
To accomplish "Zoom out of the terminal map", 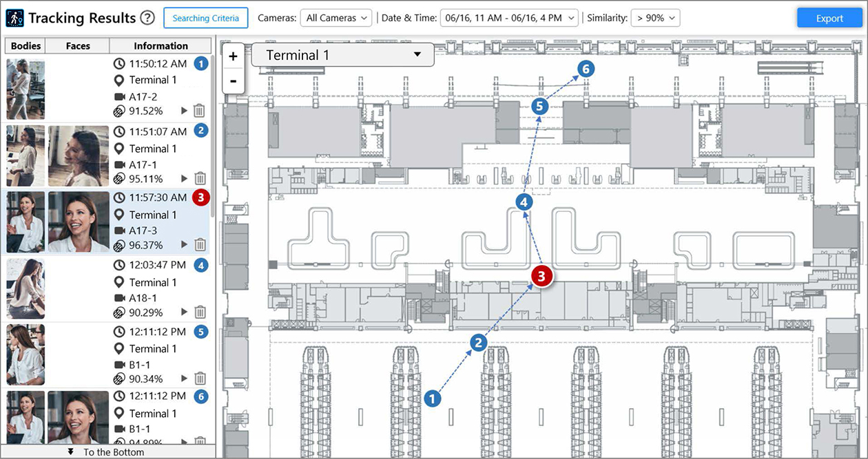I will (234, 82).
